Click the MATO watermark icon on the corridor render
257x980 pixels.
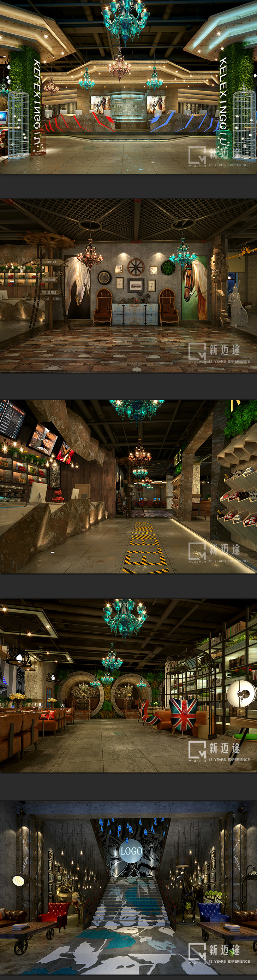(x=197, y=551)
